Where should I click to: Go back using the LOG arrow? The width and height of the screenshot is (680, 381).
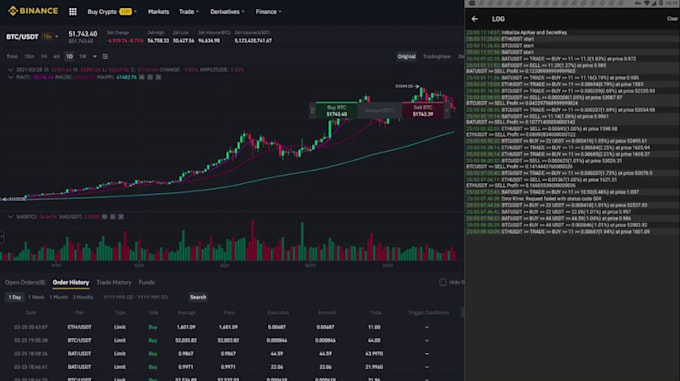[474, 19]
